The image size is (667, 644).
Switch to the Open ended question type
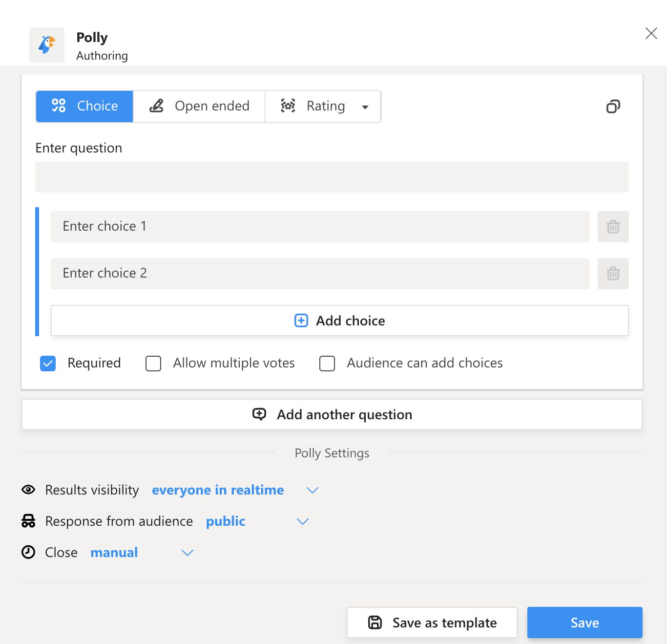point(199,106)
